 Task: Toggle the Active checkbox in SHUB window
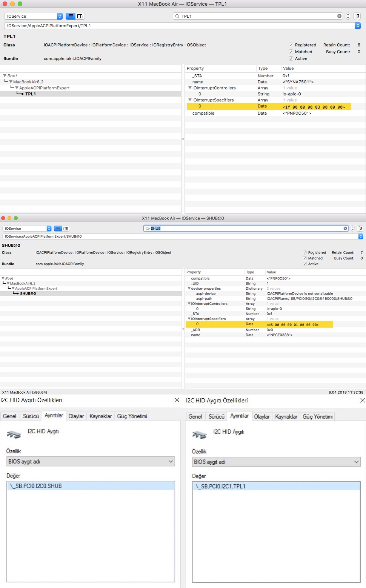coord(305,264)
